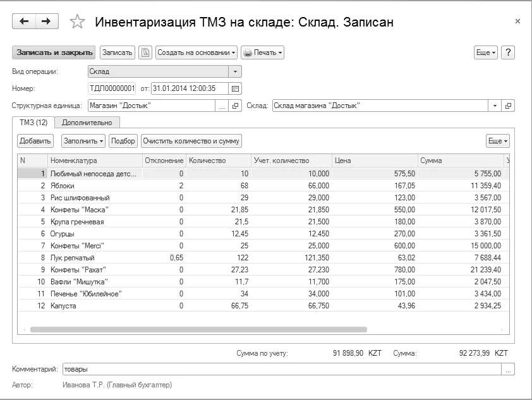The image size is (532, 400).
Task: Click the Учет. количество column header
Action: (x=291, y=161)
